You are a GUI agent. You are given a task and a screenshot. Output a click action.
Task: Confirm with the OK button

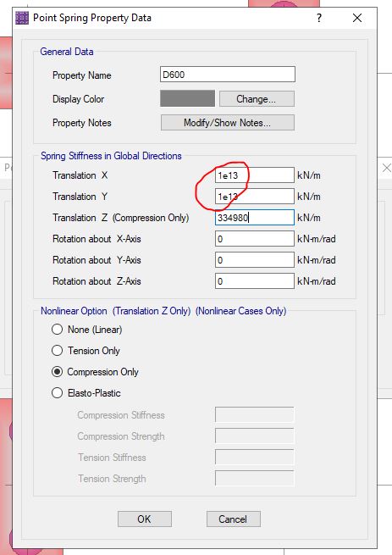144,519
